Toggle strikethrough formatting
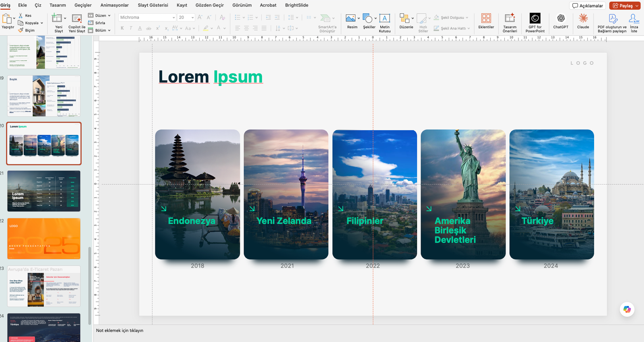This screenshot has height=342, width=644. [x=149, y=28]
